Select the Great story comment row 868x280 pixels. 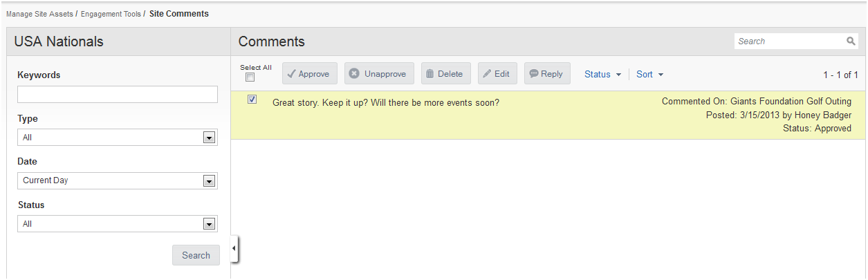pos(548,115)
